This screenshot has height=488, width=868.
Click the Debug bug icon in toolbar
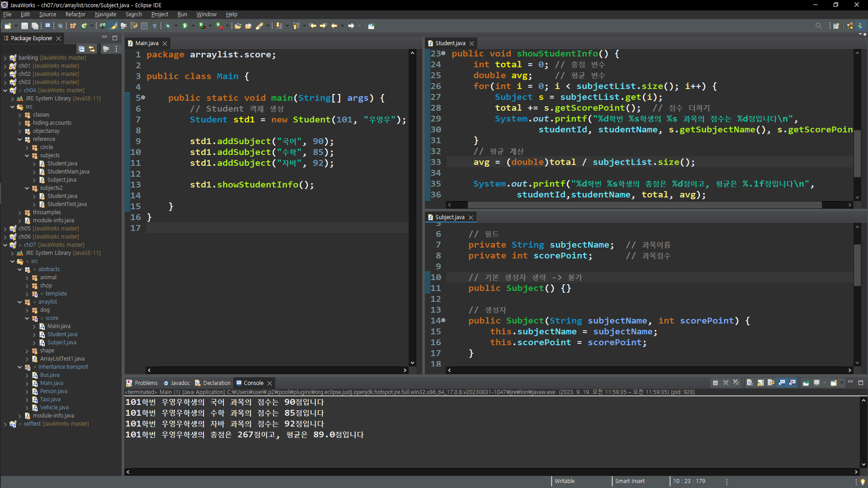(x=168, y=26)
